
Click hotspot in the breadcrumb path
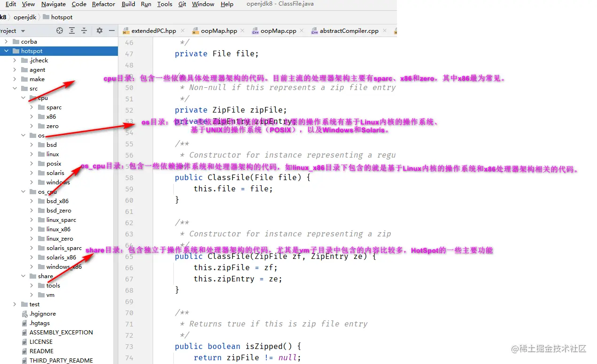pyautogui.click(x=62, y=17)
